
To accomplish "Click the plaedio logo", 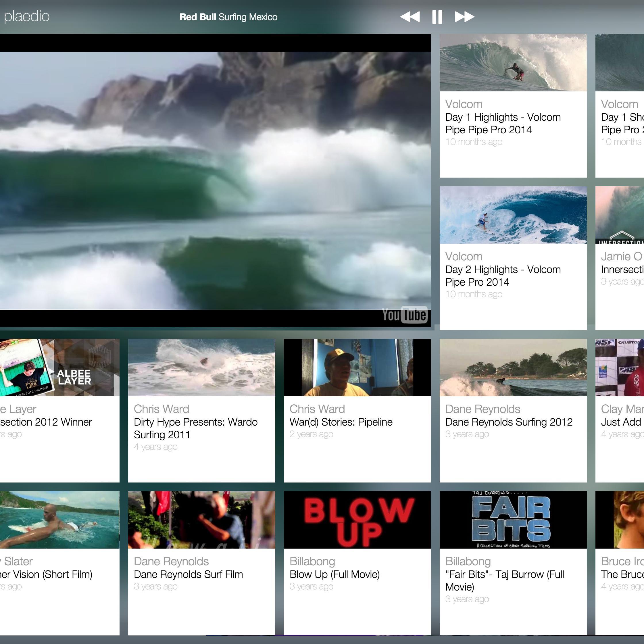I will pyautogui.click(x=27, y=16).
